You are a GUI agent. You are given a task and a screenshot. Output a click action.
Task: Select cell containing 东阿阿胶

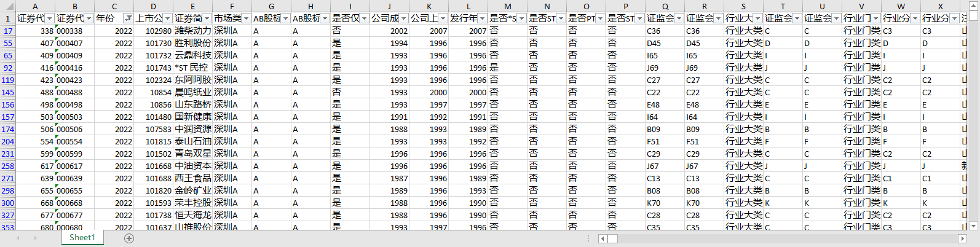click(193, 80)
